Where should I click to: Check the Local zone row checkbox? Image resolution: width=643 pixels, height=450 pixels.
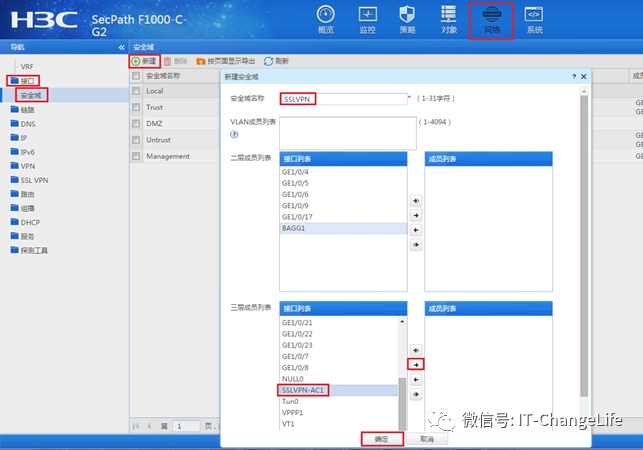pyautogui.click(x=136, y=91)
